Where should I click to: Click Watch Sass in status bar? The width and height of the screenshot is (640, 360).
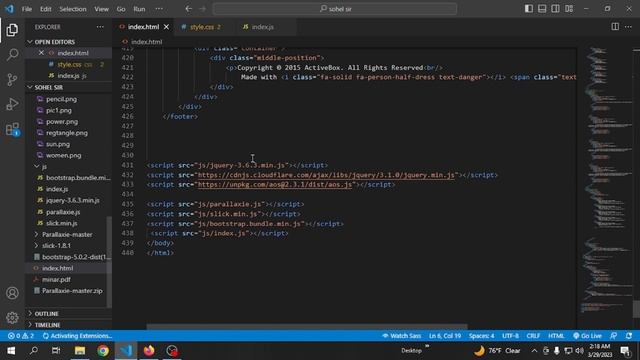click(x=401, y=336)
